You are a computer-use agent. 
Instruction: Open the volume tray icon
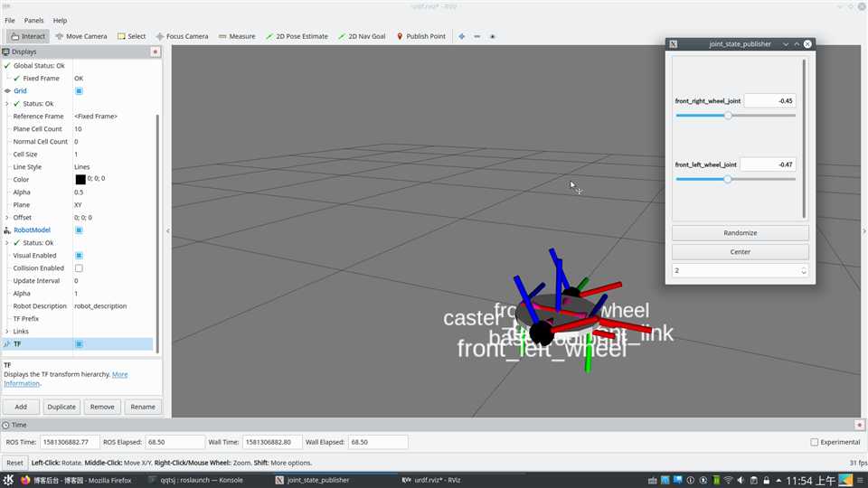[741, 480]
